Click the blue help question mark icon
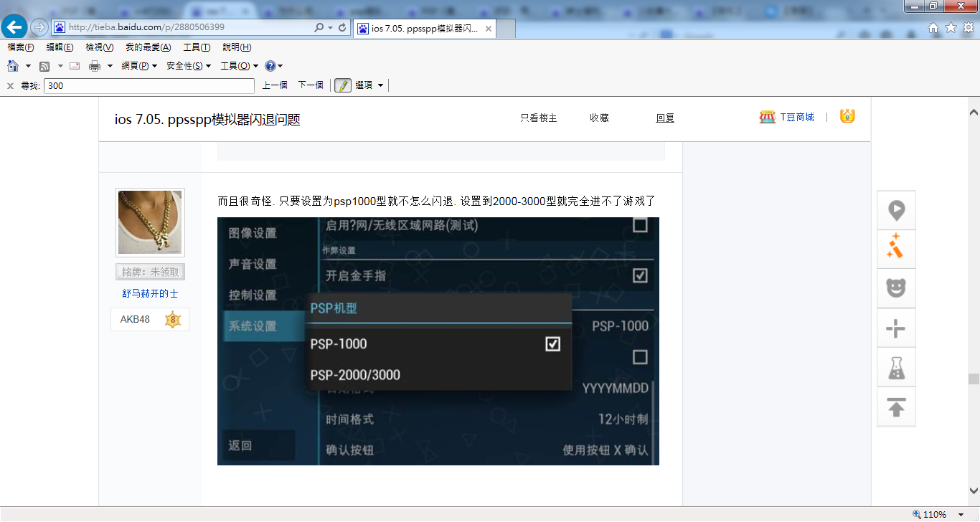 (270, 66)
